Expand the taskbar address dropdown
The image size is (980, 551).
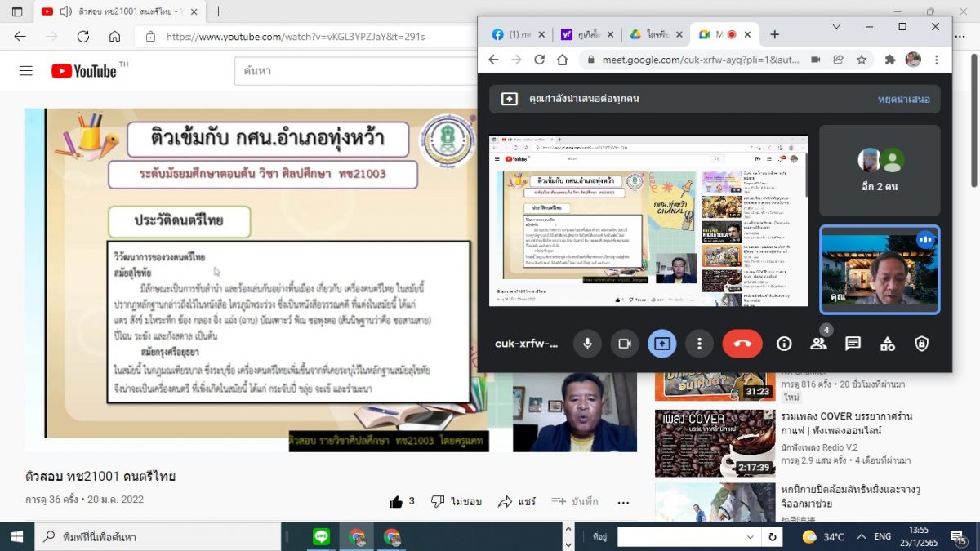pos(751,536)
